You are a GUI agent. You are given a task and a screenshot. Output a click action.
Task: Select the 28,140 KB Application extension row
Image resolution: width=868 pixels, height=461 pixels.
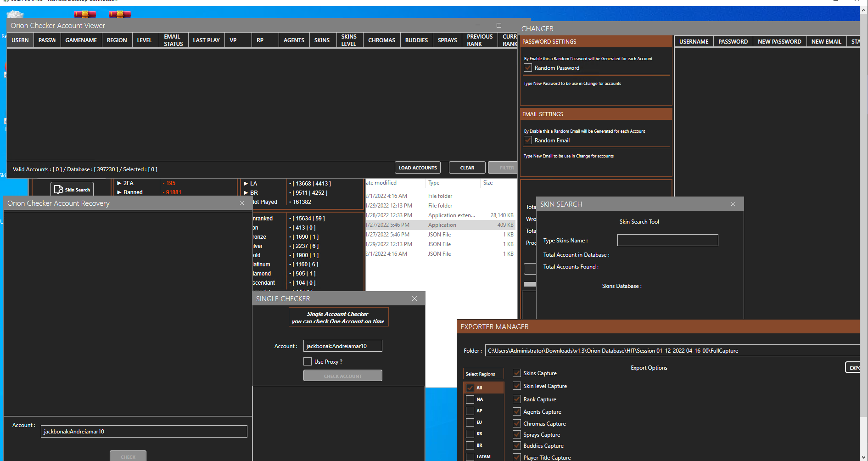[x=441, y=215]
